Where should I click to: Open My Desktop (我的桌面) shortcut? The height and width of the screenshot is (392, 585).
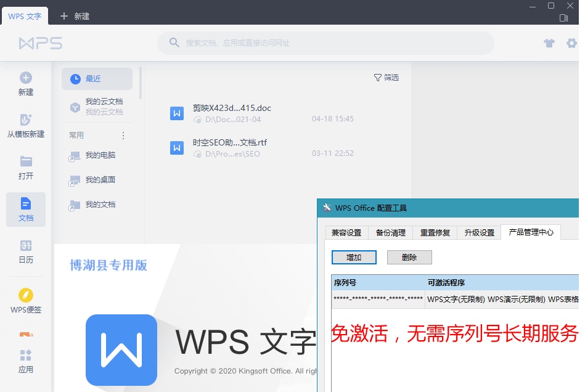(92, 180)
